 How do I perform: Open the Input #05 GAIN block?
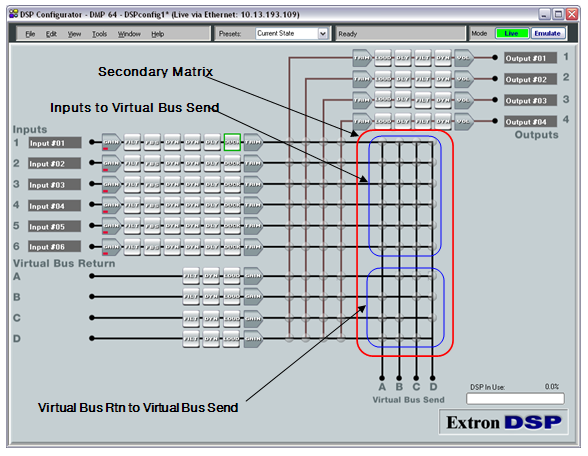pos(111,226)
